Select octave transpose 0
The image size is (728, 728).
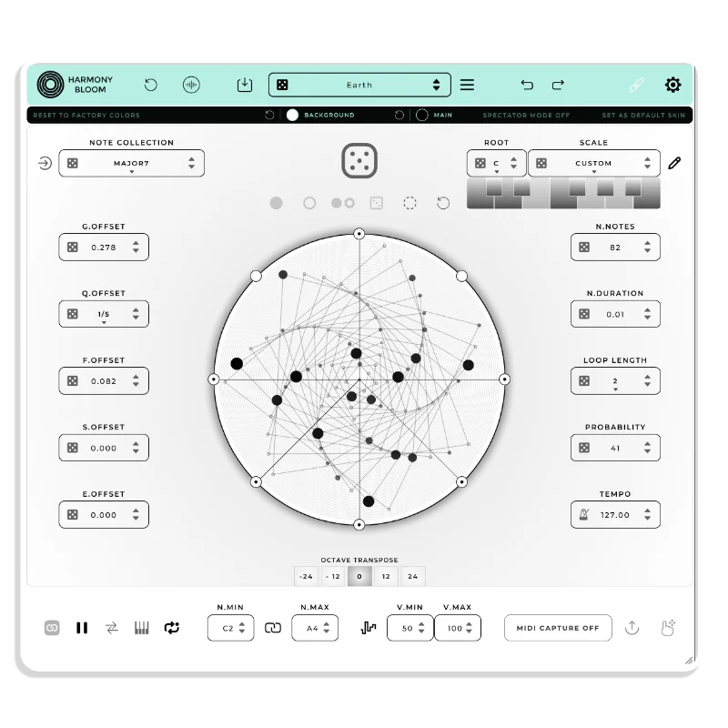pyautogui.click(x=359, y=577)
